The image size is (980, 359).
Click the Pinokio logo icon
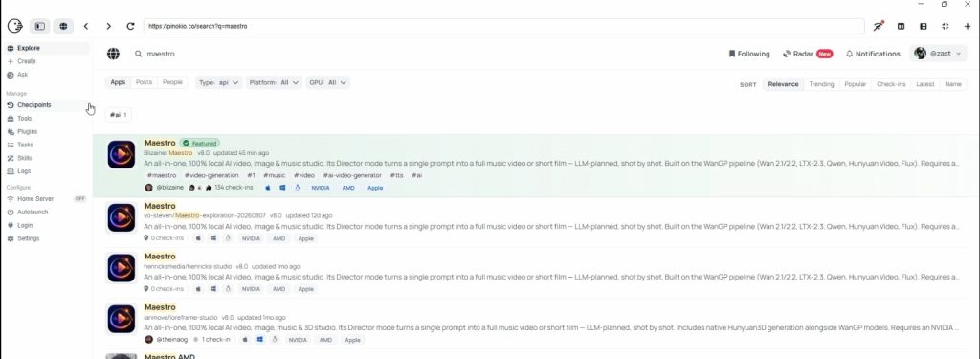[x=14, y=26]
